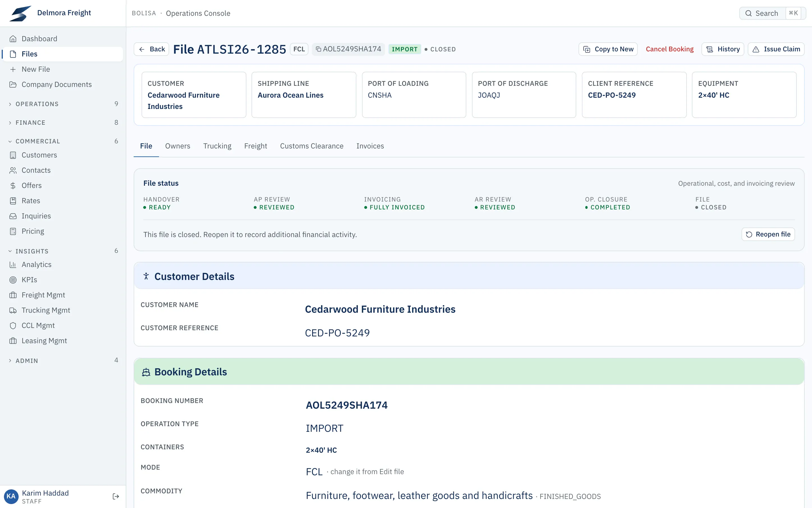This screenshot has height=508, width=812.
Task: Click the New File plus icon
Action: (x=13, y=69)
